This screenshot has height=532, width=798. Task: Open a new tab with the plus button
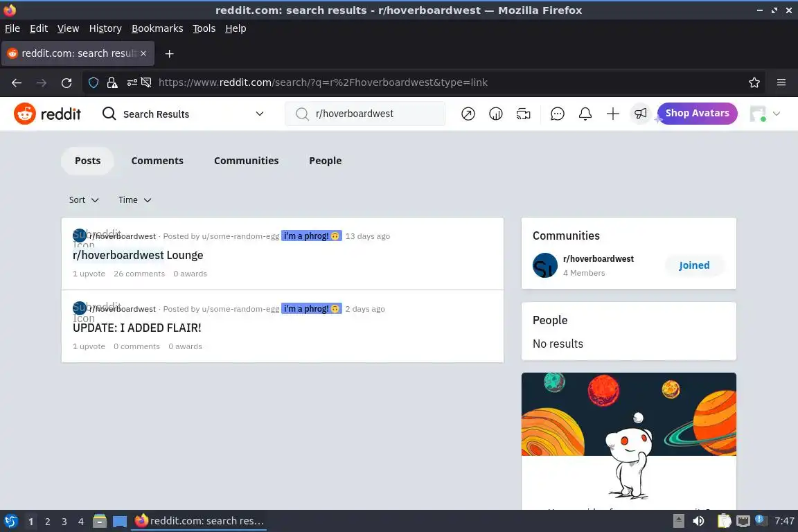(170, 53)
